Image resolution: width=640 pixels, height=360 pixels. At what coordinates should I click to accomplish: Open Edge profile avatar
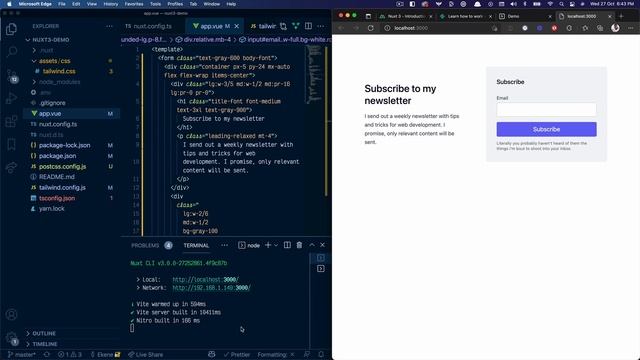(x=615, y=28)
